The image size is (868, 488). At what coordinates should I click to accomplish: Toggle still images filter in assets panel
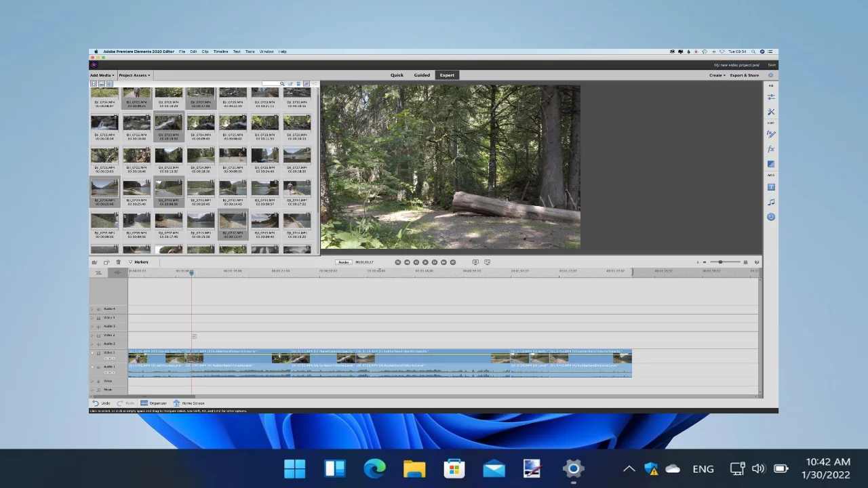102,83
